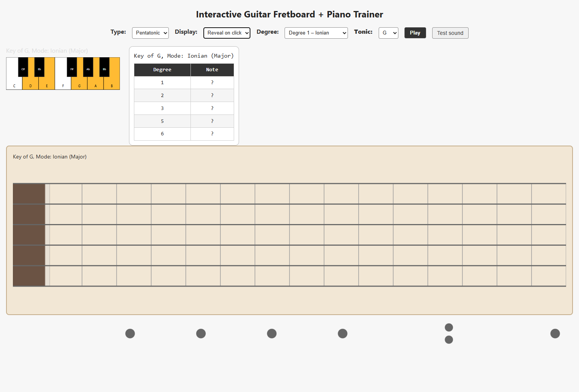Viewport: 579px width, 392px height.
Task: Click the white F piano key
Action: click(x=63, y=83)
